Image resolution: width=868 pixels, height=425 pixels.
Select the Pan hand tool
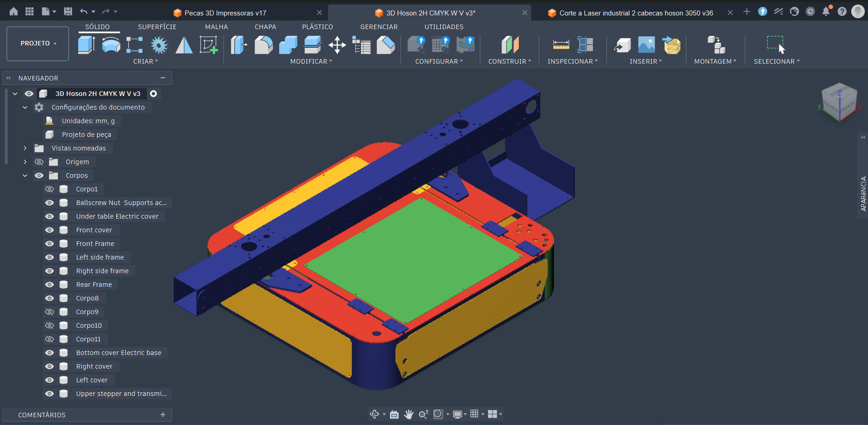click(409, 414)
